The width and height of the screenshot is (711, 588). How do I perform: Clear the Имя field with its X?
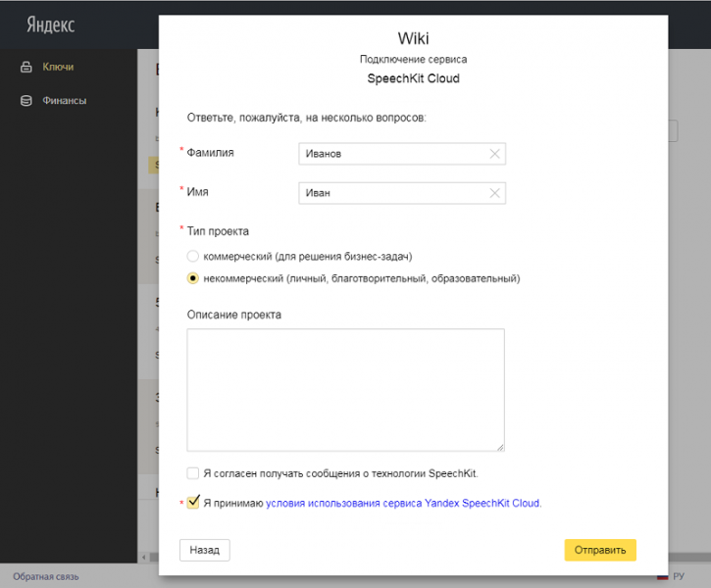[x=494, y=193]
